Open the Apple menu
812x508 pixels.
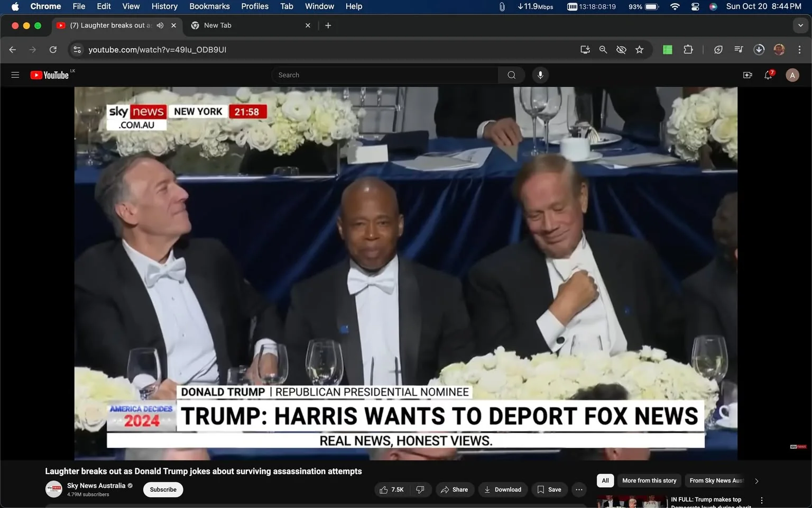point(15,6)
